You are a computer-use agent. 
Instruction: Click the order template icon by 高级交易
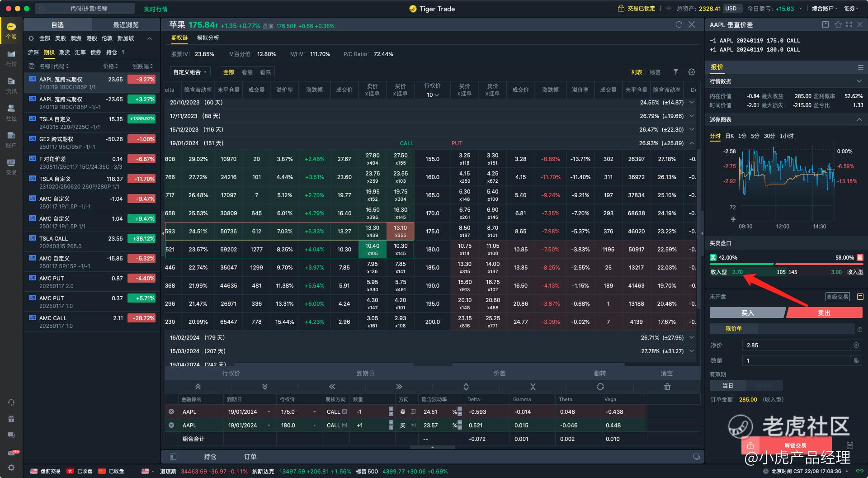coord(860,297)
